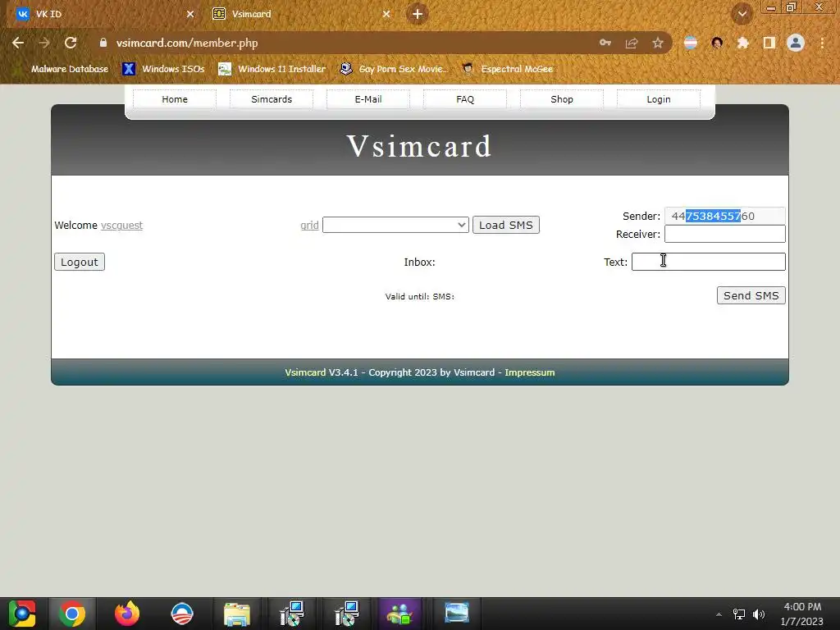Open the blue circle logo taskbar app
The height and width of the screenshot is (630, 840).
click(x=181, y=614)
